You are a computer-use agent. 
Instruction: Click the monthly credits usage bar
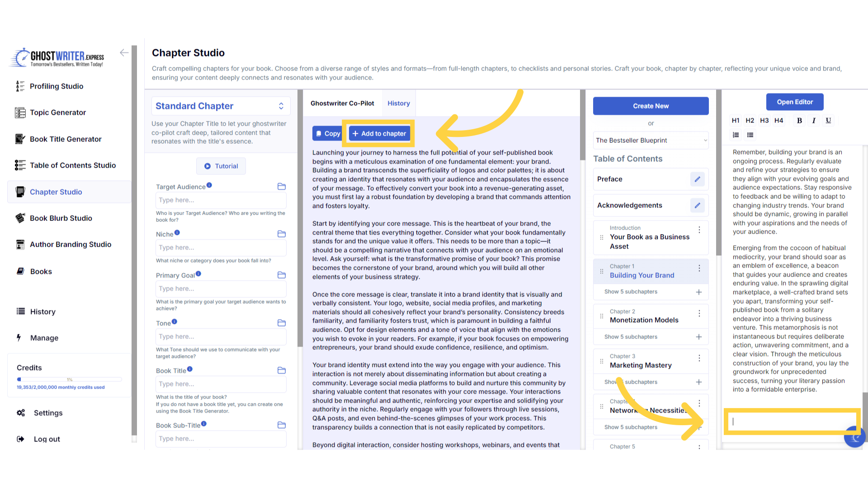coord(69,380)
